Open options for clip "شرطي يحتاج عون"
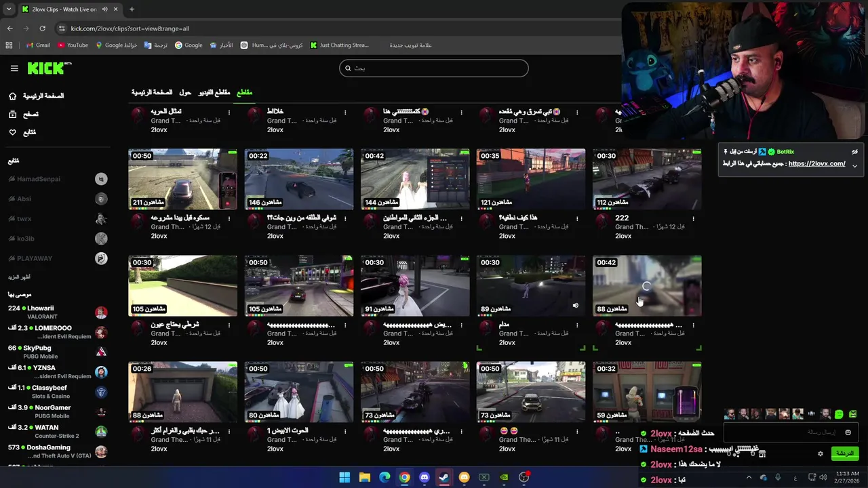The image size is (868, 488). click(x=229, y=325)
